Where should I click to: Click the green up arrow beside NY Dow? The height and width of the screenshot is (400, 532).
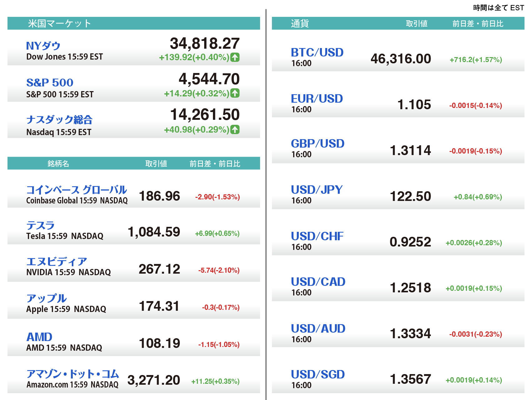point(235,57)
